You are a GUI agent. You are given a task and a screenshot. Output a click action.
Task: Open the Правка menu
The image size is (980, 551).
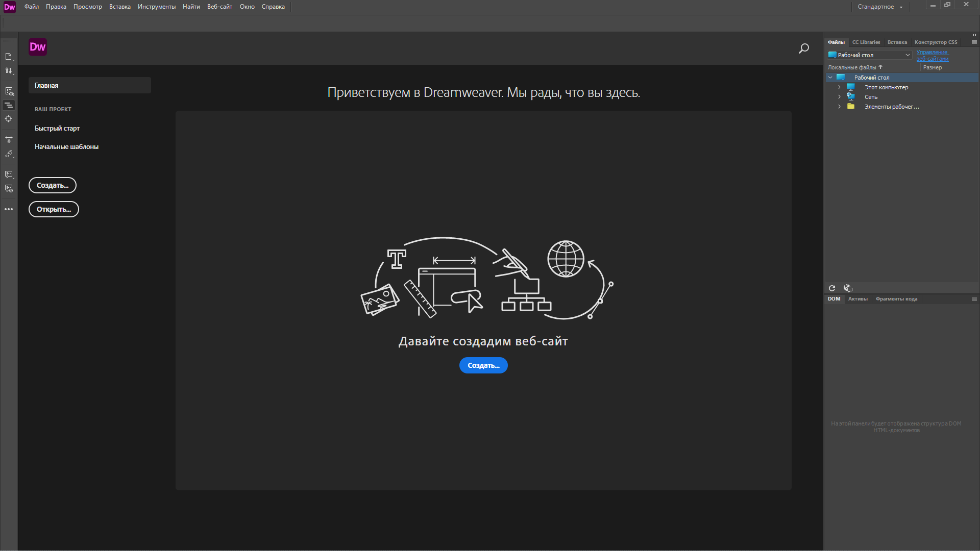[x=56, y=7]
